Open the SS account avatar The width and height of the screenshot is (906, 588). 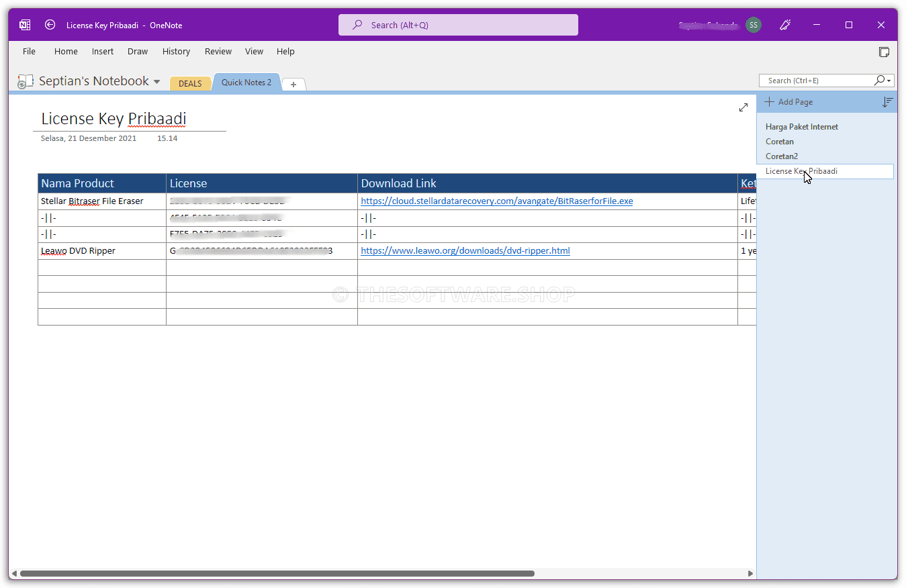754,25
